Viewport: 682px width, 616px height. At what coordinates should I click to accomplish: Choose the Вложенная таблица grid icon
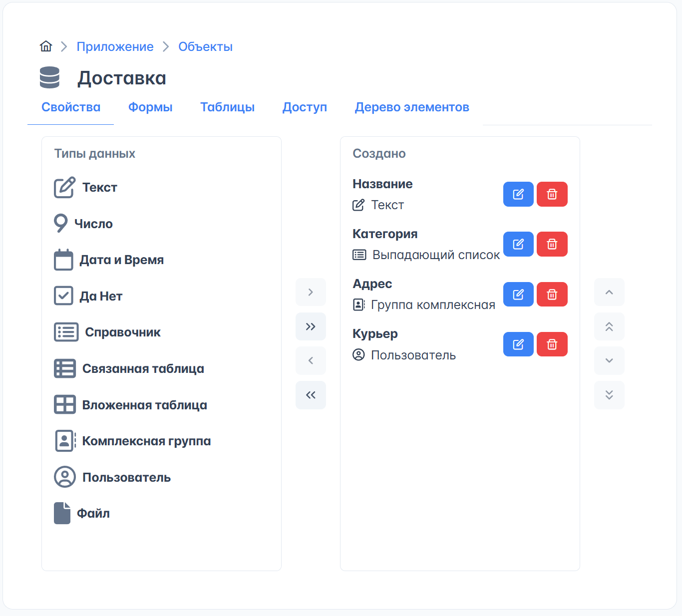tap(65, 405)
